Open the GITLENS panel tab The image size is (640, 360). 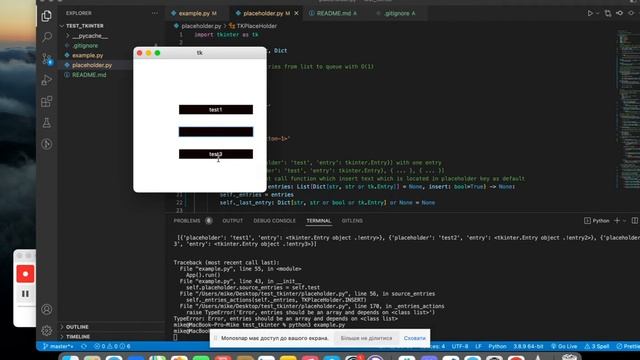(x=352, y=221)
